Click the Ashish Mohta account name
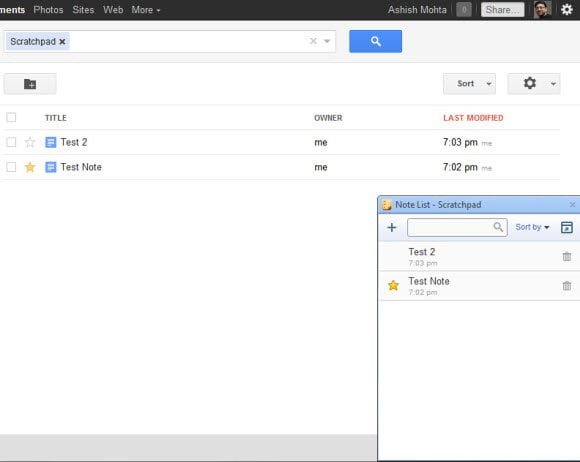 pos(417,10)
